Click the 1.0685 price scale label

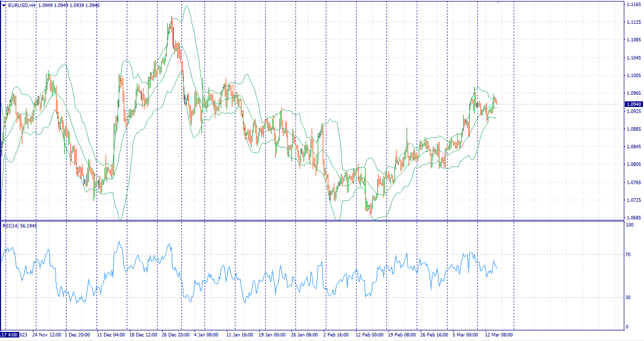633,218
